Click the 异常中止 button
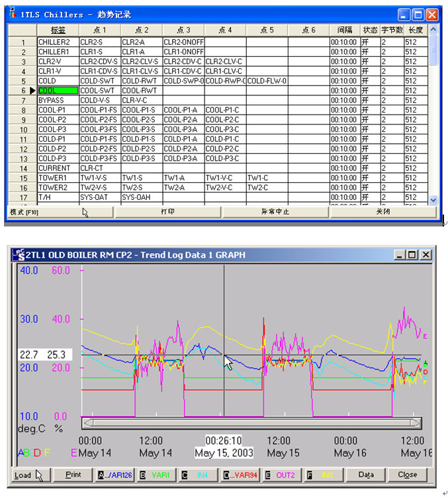This screenshot has height=498, width=448. [275, 212]
